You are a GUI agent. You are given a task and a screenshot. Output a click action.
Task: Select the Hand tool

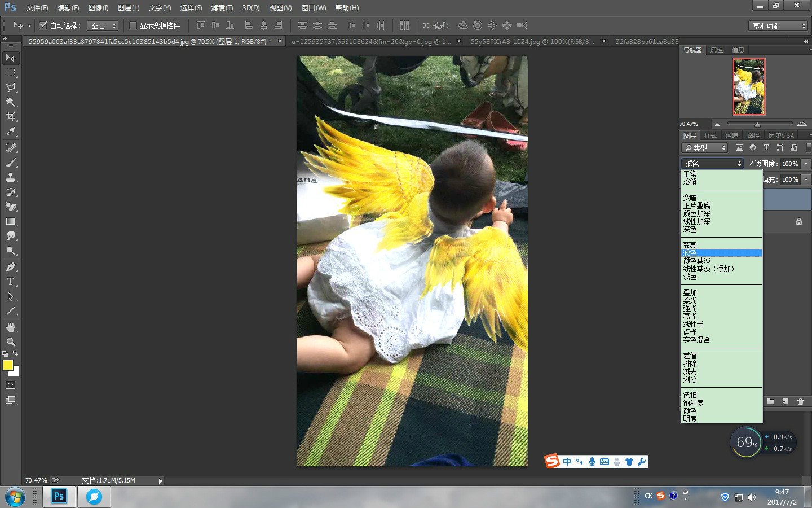tap(10, 327)
